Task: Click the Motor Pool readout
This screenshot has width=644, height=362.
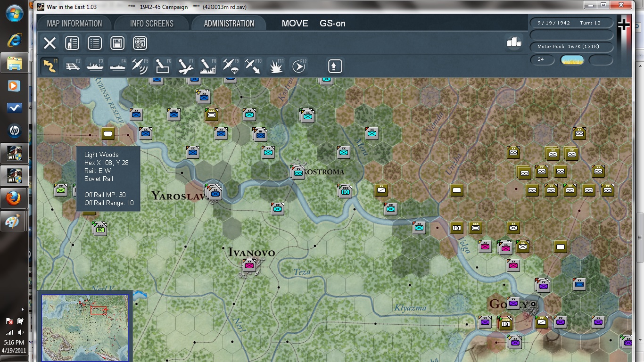Action: [x=571, y=47]
